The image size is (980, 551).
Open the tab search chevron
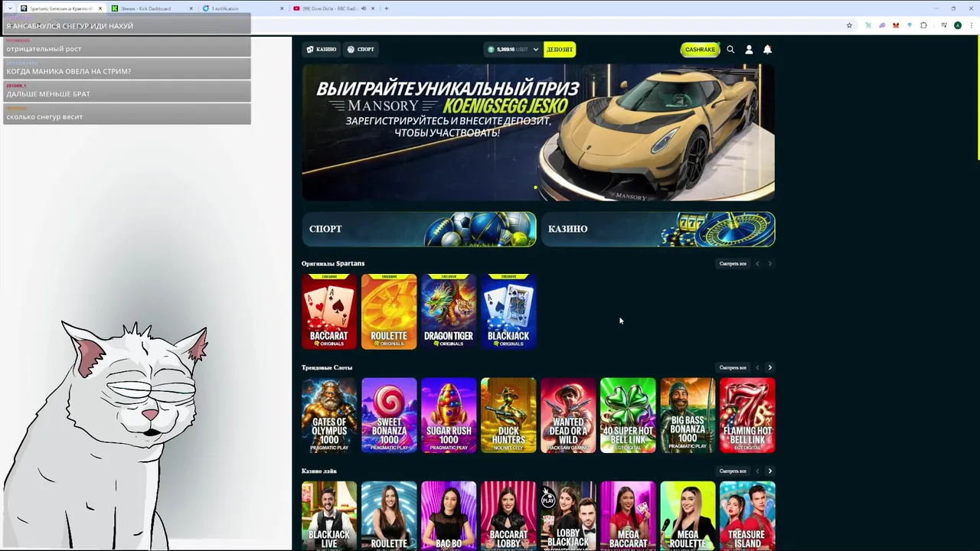[9, 8]
